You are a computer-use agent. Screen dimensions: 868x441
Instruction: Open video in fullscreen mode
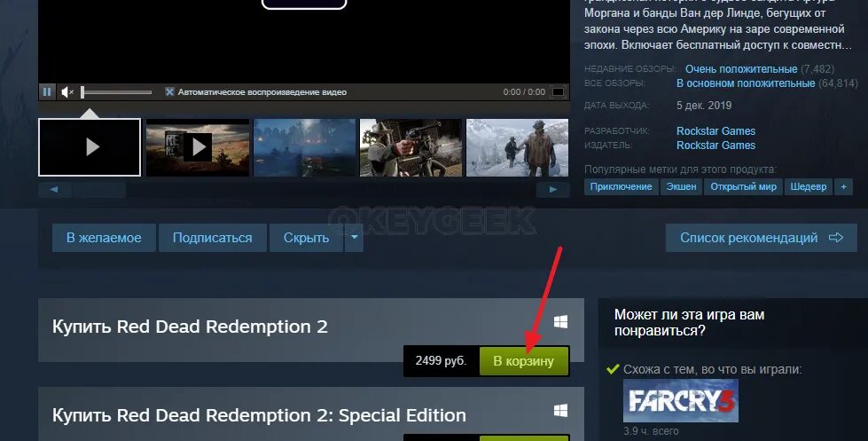[559, 92]
